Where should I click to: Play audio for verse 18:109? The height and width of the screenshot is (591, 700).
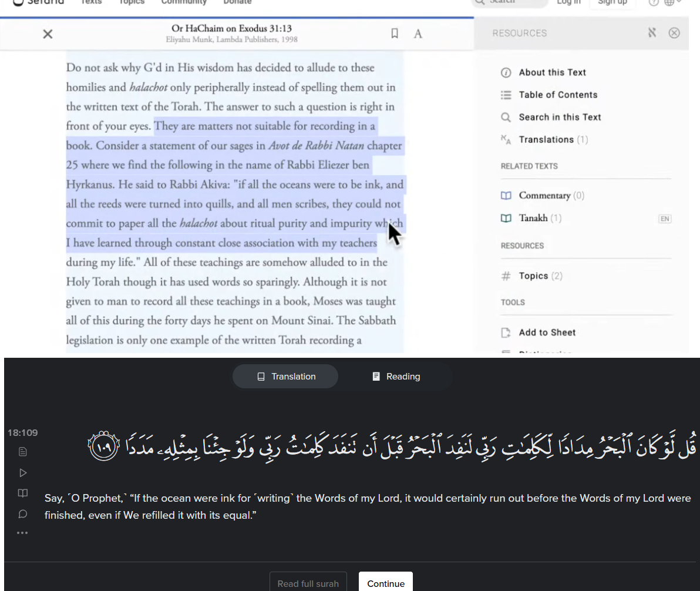pos(23,472)
